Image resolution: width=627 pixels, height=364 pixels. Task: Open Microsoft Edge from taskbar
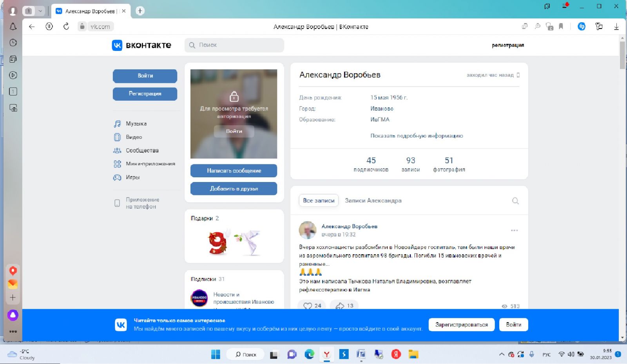point(310,354)
